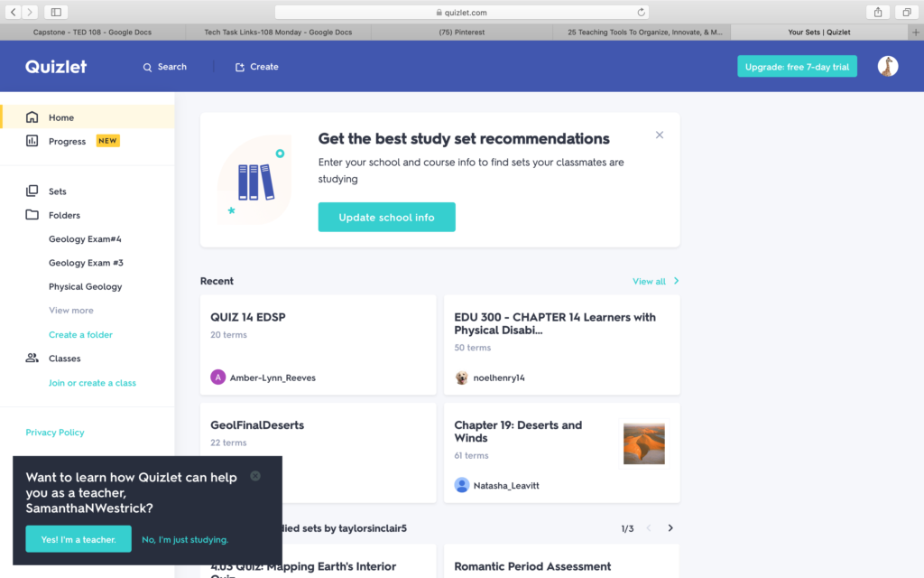Show next recommended sets with right arrow
Viewport: 924px width, 578px height.
click(x=670, y=528)
